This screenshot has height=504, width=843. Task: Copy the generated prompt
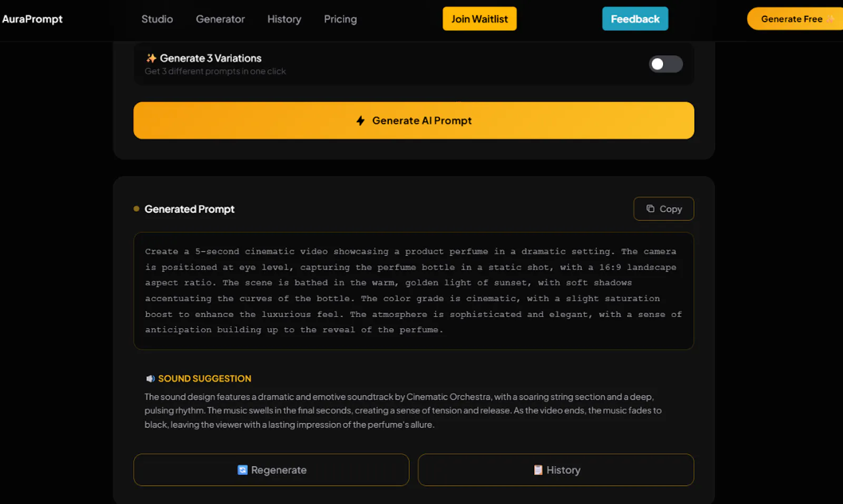click(663, 209)
